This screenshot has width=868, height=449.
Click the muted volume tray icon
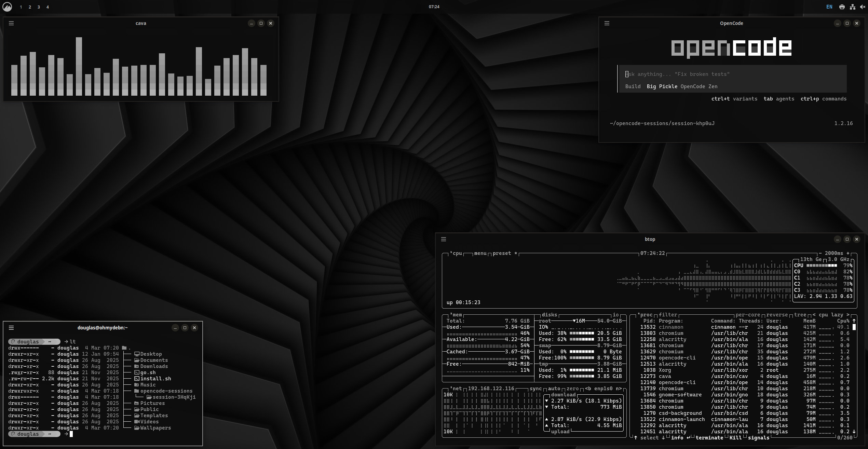862,7
